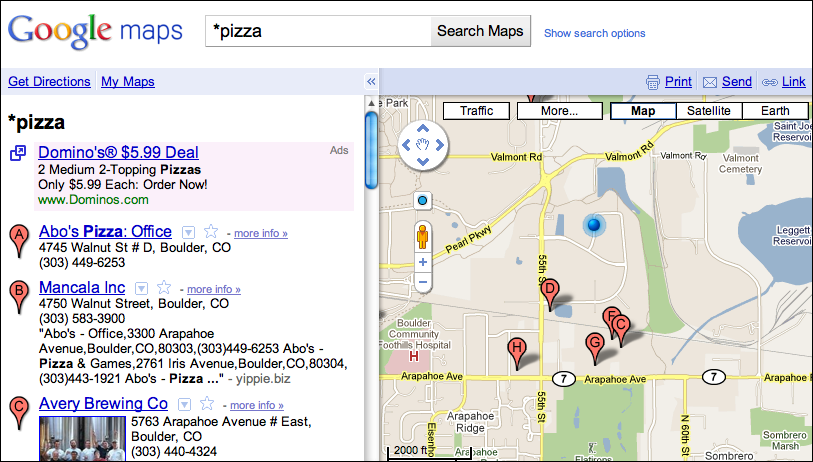Click the 2000 ft scale bar

(429, 452)
